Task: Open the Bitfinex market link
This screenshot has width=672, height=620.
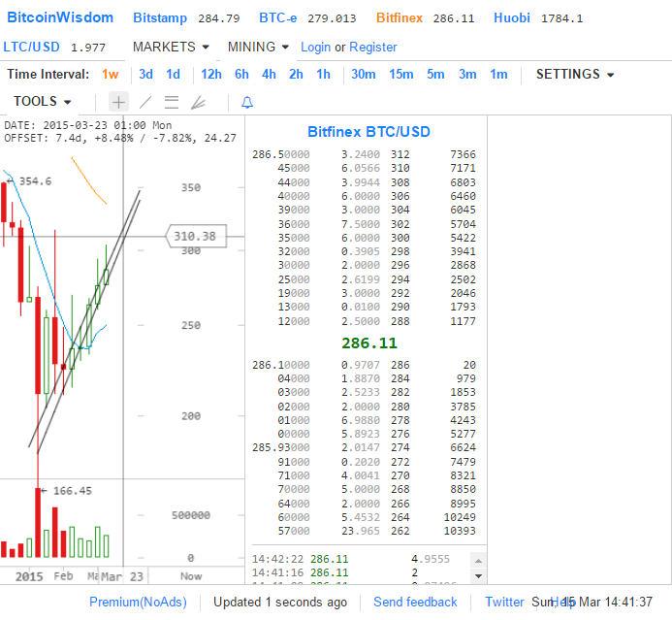Action: click(400, 18)
